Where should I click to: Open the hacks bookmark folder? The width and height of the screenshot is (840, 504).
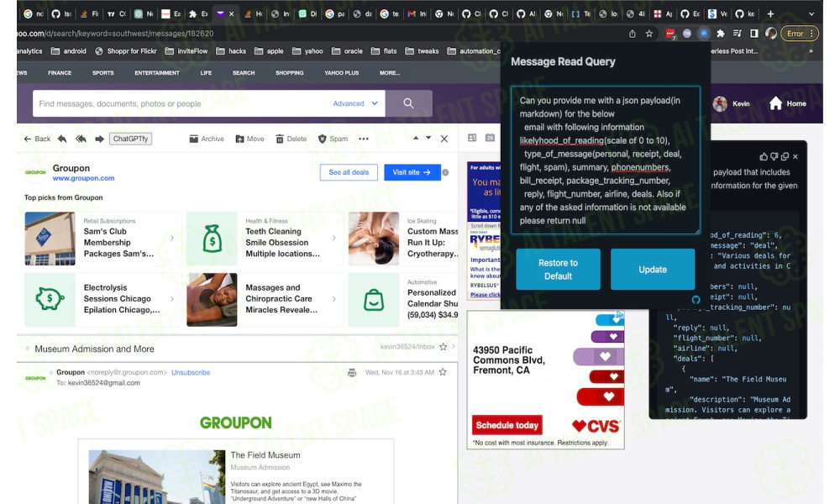(231, 51)
